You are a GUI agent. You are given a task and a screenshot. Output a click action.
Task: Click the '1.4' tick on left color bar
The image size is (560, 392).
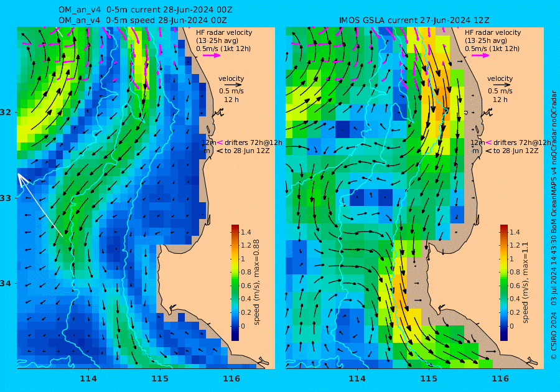[x=246, y=233]
